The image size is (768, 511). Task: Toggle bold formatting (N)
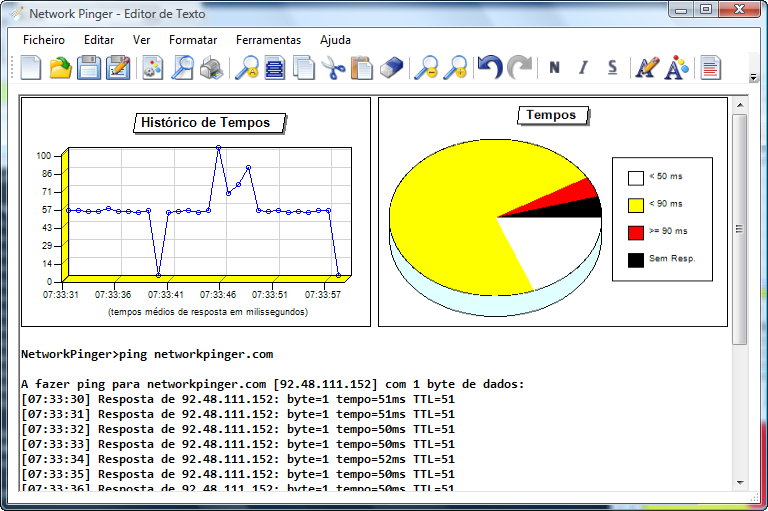coord(554,68)
